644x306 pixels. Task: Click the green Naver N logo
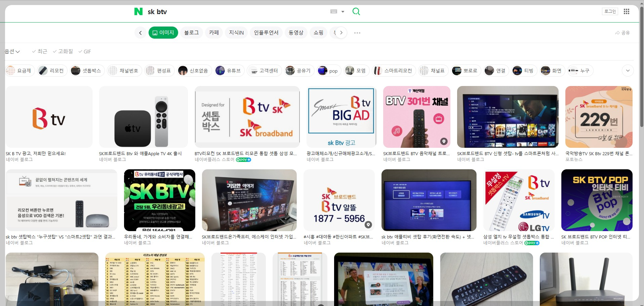pyautogui.click(x=138, y=11)
